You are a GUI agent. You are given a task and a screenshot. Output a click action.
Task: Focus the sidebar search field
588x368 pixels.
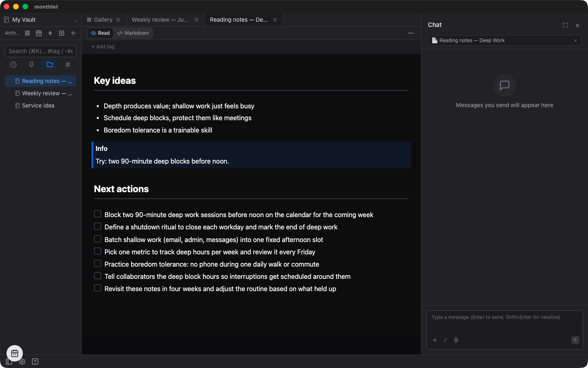(40, 51)
